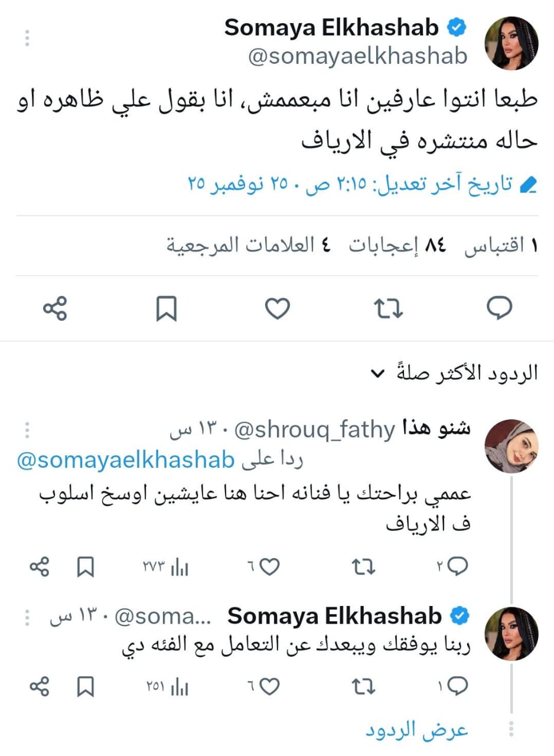The height and width of the screenshot is (756, 554).
Task: View analytics on shrouq_fathy's reply
Action: [178, 567]
